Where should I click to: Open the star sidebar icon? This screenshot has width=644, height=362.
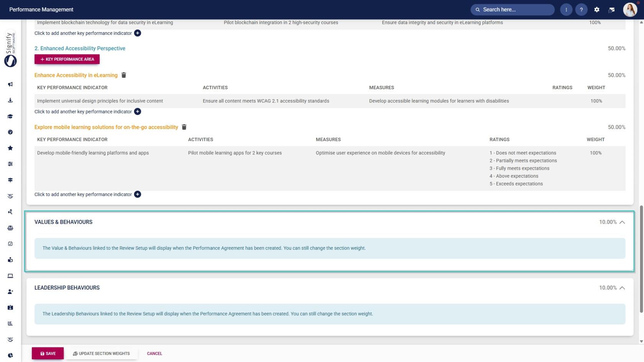(10, 148)
